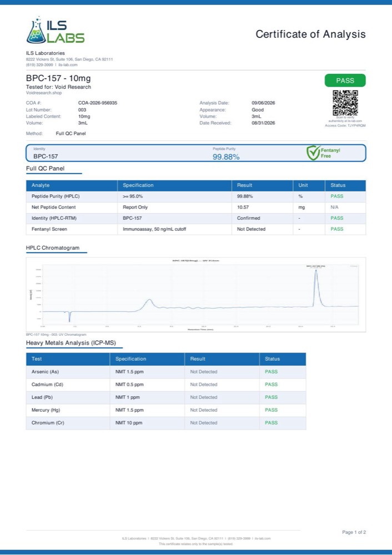The image size is (392, 555).
Task: Click Heavy Metals Analysis (ICP-MS) heading
Action: point(71,342)
